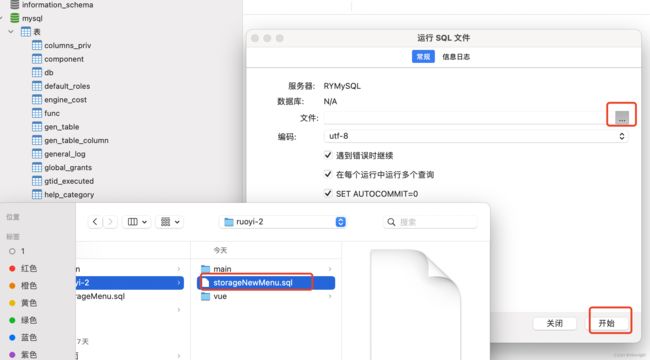Select the 绿色 green tag

coord(23,320)
